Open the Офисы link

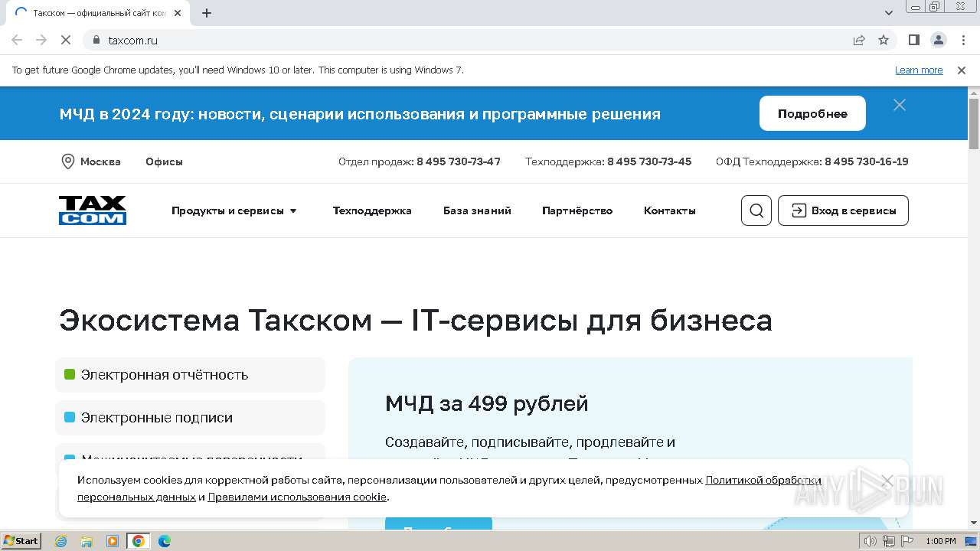point(164,161)
